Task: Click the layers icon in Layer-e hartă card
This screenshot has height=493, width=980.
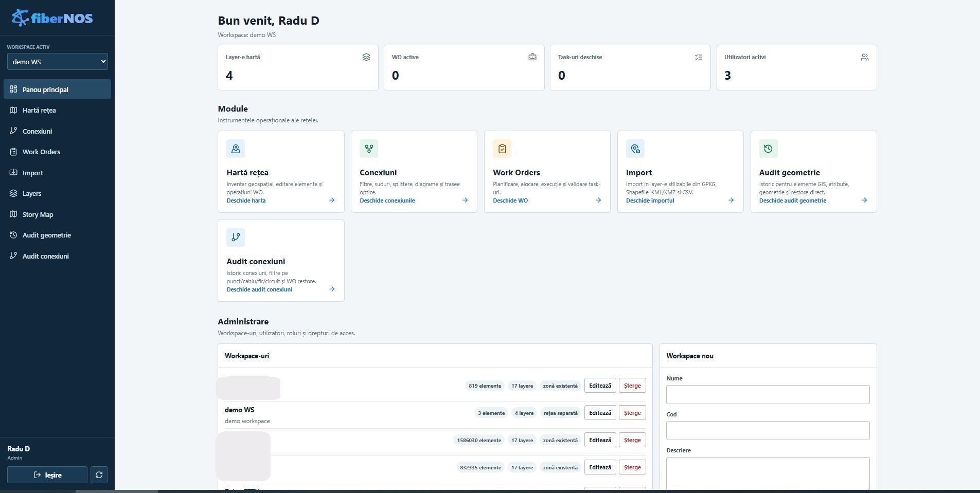Action: tap(366, 57)
